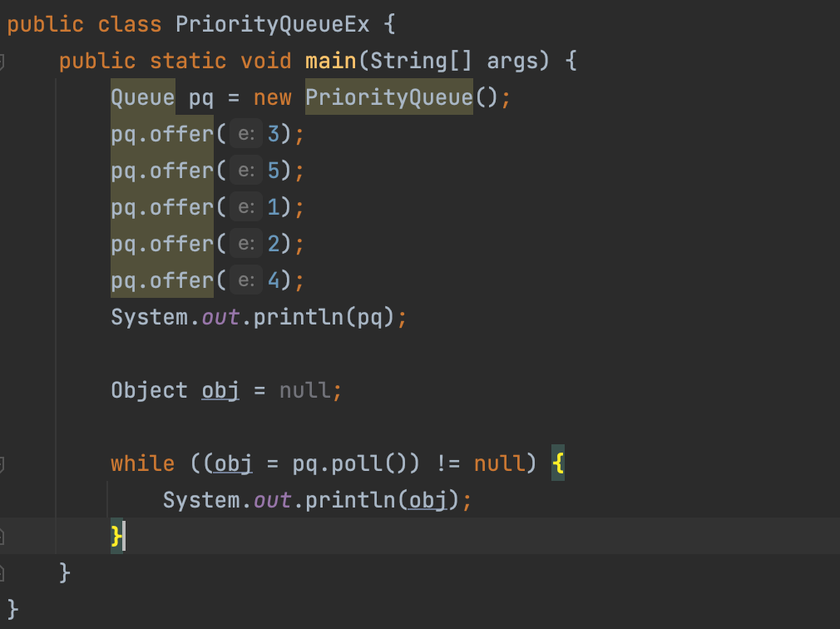Click the while keyword

click(142, 463)
